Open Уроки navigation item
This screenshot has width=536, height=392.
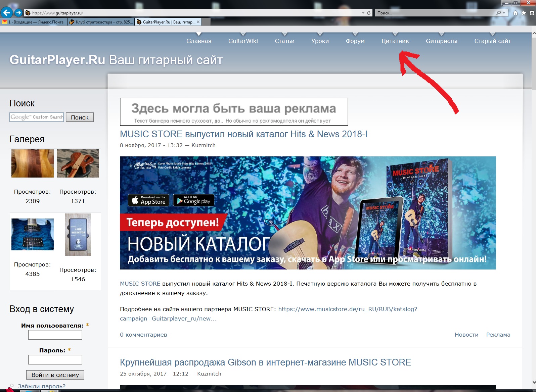pos(320,41)
